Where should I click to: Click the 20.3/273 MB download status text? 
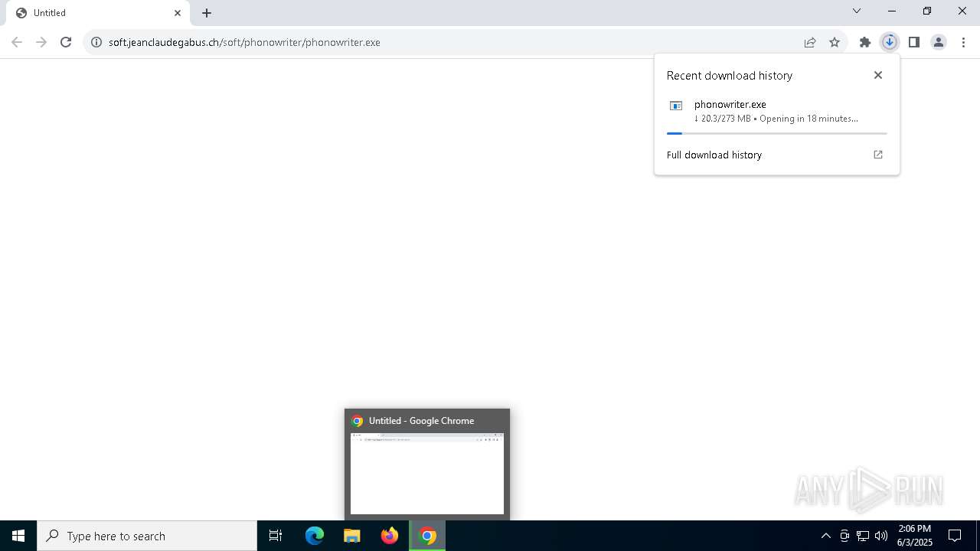pyautogui.click(x=776, y=119)
